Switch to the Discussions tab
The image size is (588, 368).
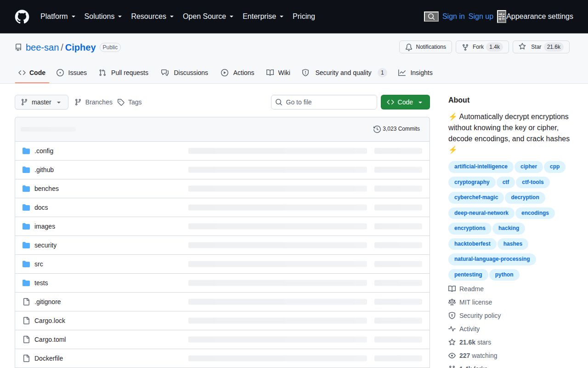point(185,73)
